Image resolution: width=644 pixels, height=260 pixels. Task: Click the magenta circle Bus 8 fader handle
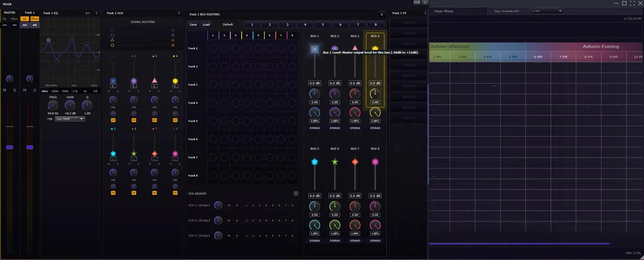375,162
